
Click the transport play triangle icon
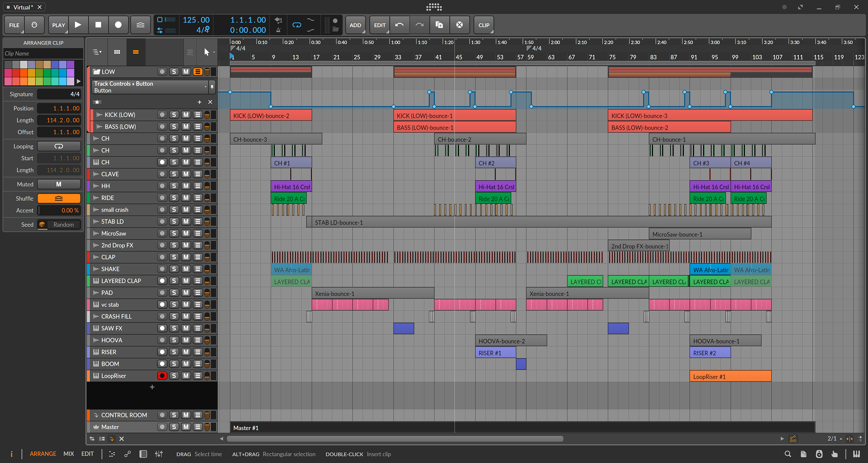coord(78,25)
